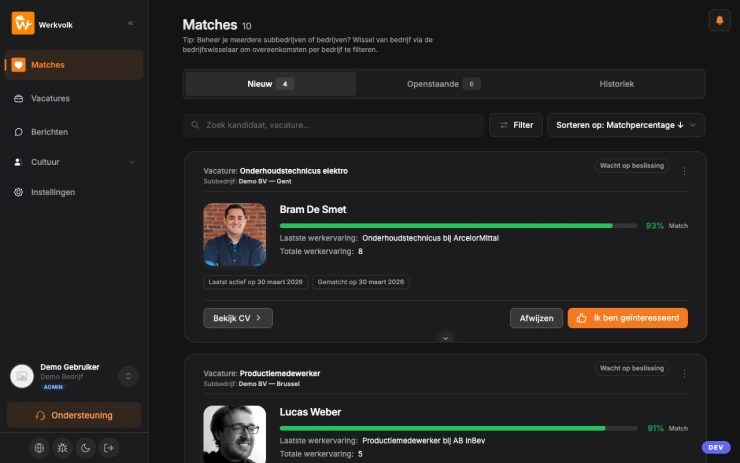The width and height of the screenshot is (740, 463).
Task: Click the bug report icon
Action: pyautogui.click(x=62, y=448)
